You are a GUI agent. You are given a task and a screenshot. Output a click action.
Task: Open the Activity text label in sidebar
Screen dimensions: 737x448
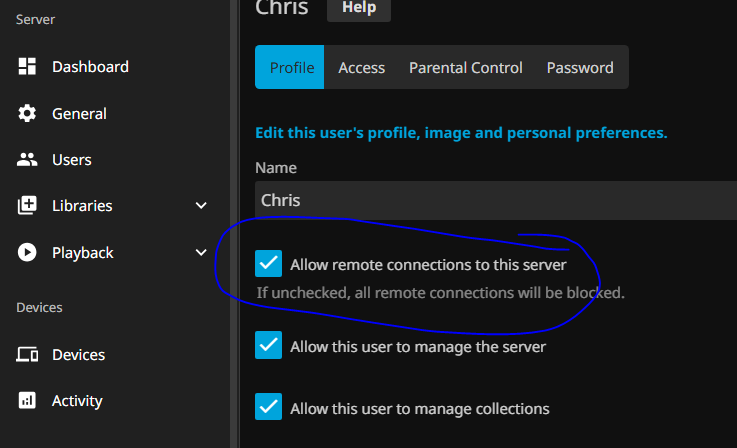(77, 401)
